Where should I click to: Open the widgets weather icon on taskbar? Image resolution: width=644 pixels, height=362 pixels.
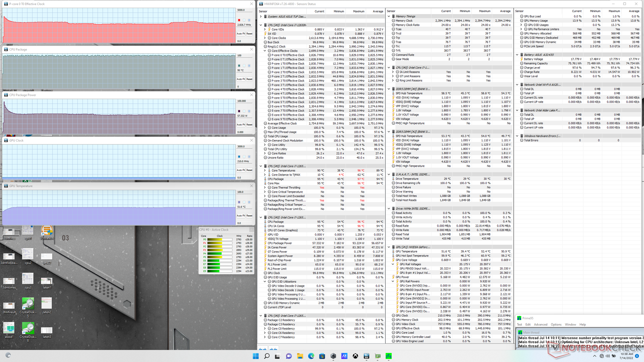coord(8,355)
